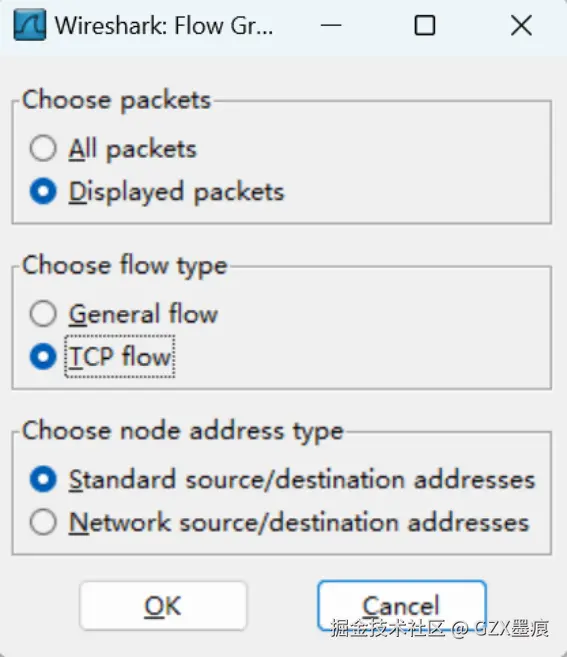
Task: Click the Wireshark fin icon in the title bar
Action: tap(29, 25)
